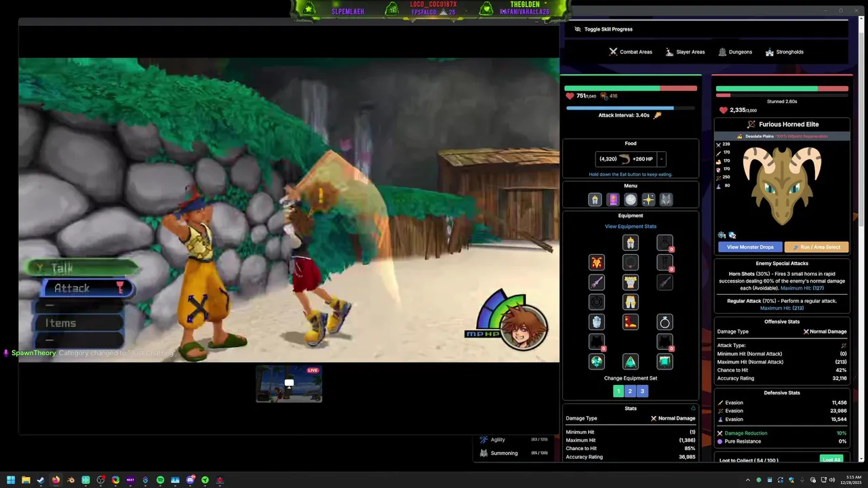Click the Furious Horned Elite monster image
Screen dimensions: 868x488
point(782,184)
